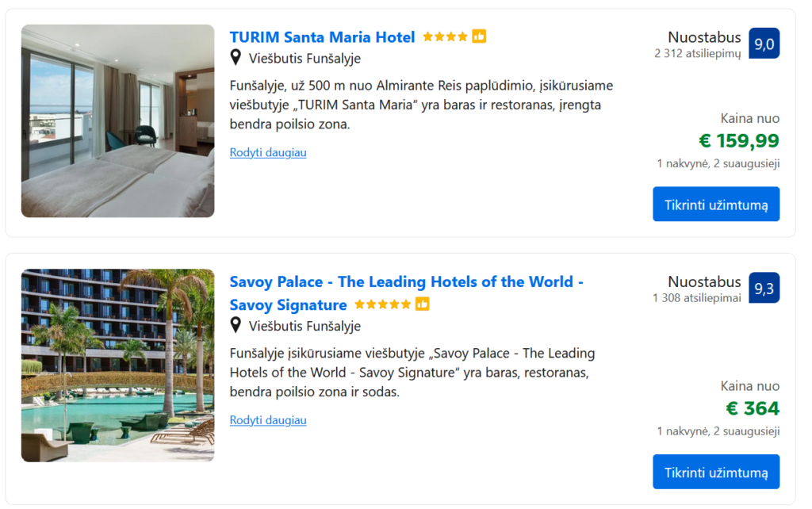Open the Savoy Palace pool photo

(117, 365)
